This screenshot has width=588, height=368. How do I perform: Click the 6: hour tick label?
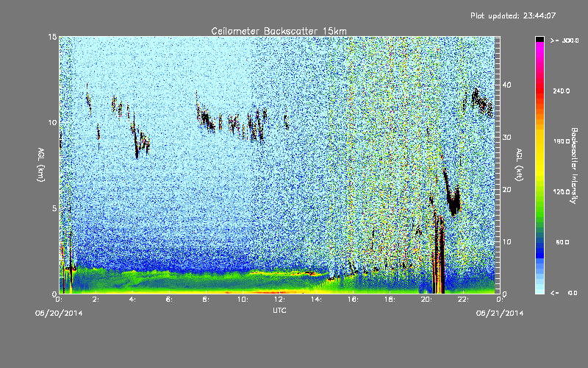coord(170,300)
